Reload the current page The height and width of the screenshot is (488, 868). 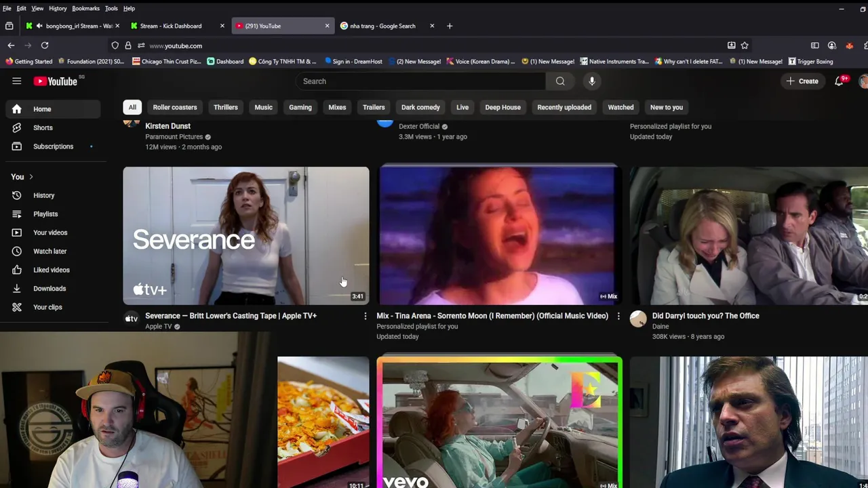pos(45,45)
